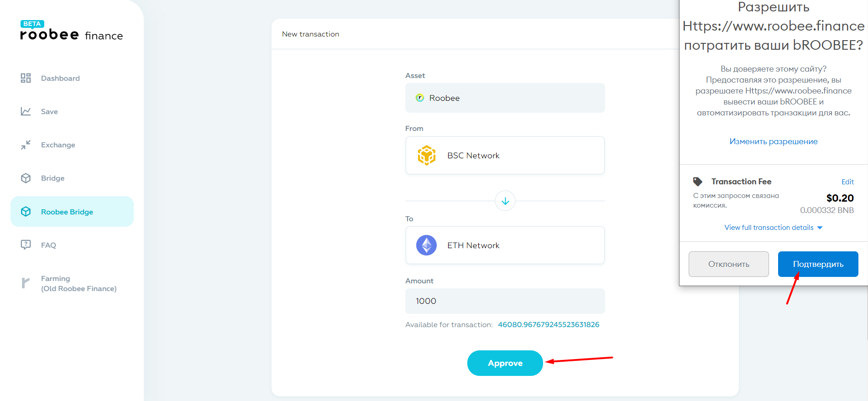Click the Отклонить reject button
The height and width of the screenshot is (401, 868).
click(729, 264)
